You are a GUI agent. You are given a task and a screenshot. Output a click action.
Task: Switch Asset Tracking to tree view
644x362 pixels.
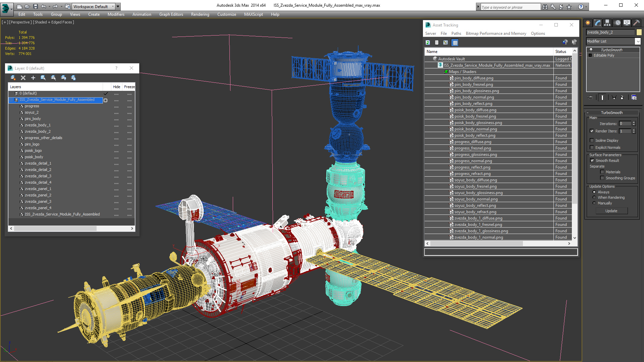pos(446,43)
